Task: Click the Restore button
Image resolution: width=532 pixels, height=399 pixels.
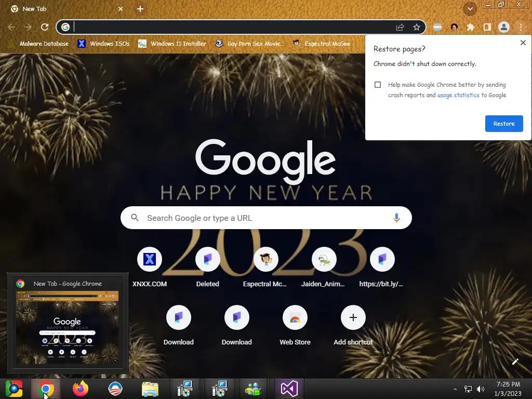Action: (x=504, y=124)
